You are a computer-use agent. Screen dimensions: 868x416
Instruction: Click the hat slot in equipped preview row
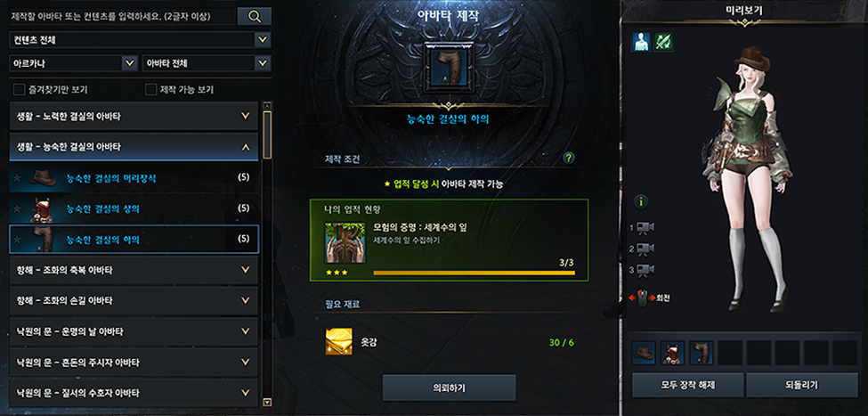[644, 353]
